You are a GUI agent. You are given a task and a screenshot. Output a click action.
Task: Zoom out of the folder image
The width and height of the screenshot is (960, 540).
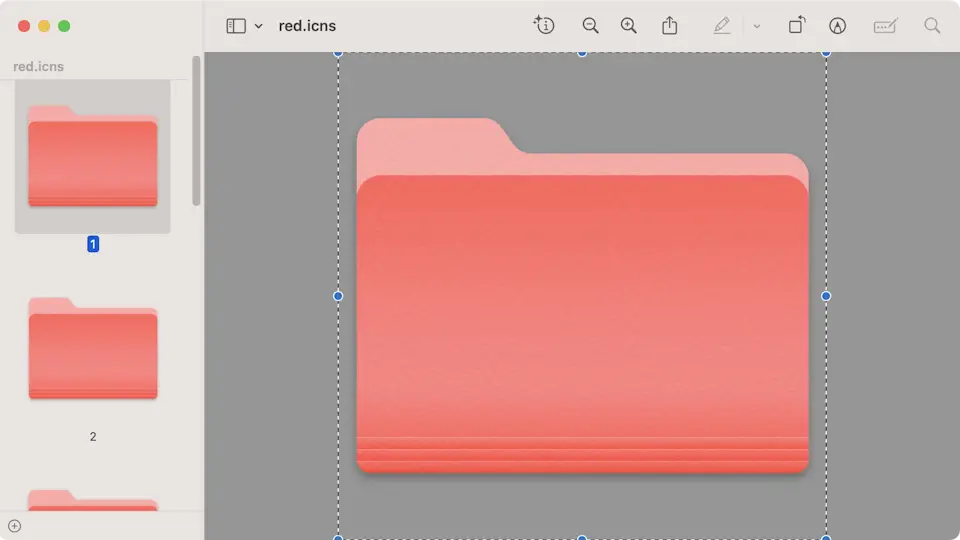pyautogui.click(x=590, y=26)
